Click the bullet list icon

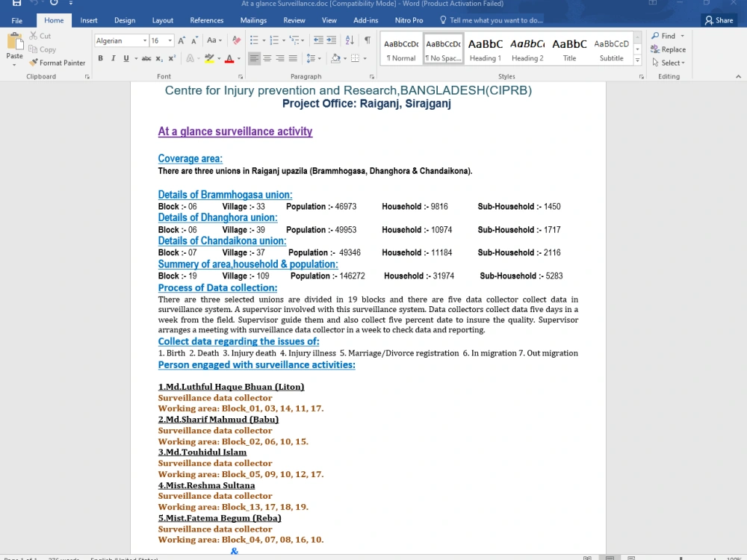click(x=255, y=40)
